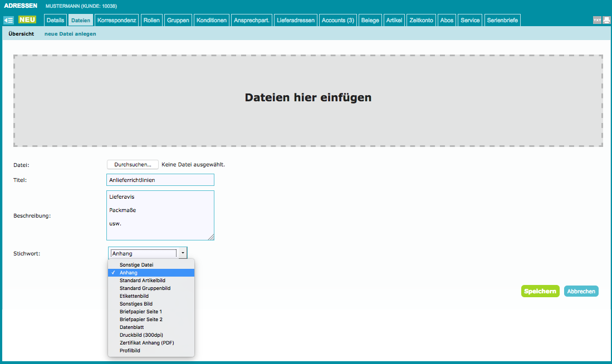Click the printer icon

pos(606,20)
